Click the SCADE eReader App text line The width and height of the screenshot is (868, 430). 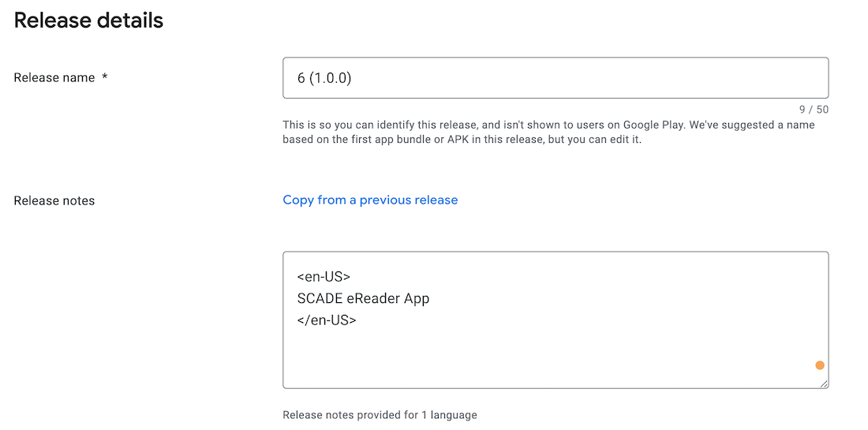tap(363, 298)
